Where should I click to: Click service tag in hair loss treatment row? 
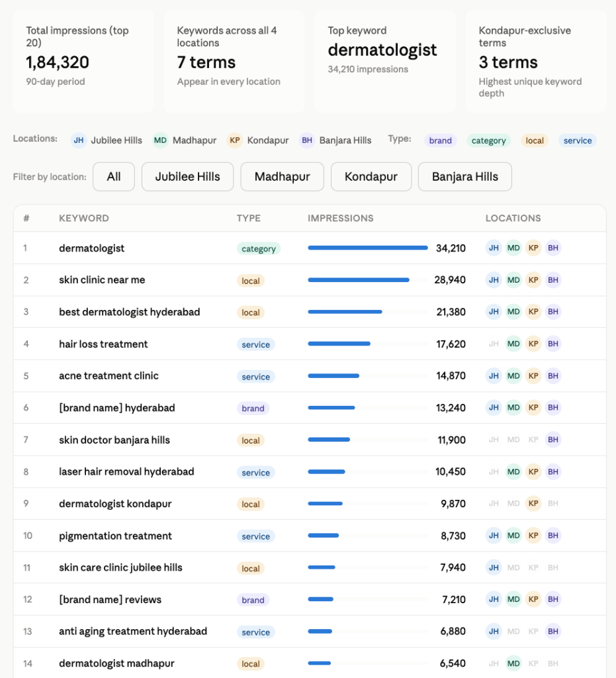click(x=256, y=344)
